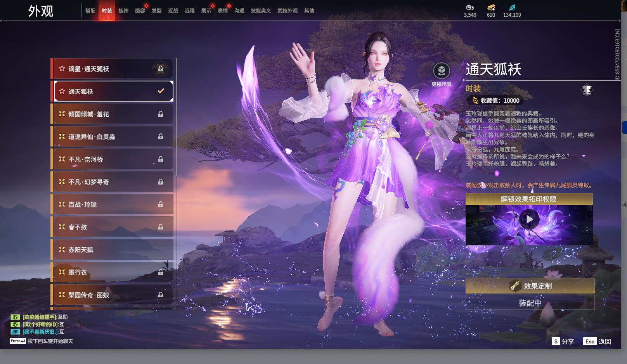Select the 梨园传奇·丽娘 outfit

pos(113,295)
